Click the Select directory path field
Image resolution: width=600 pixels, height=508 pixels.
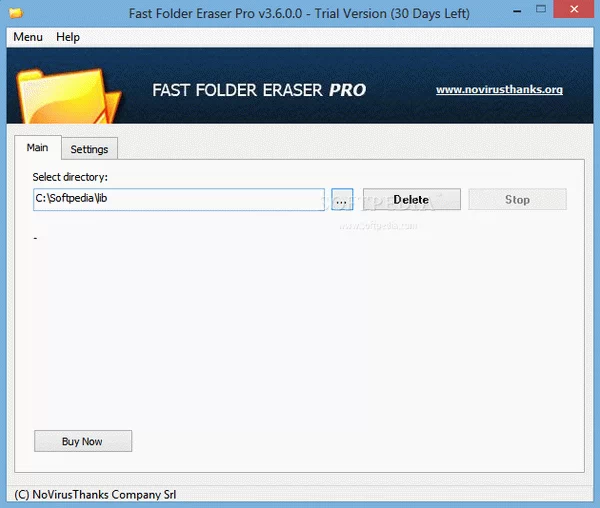[179, 199]
